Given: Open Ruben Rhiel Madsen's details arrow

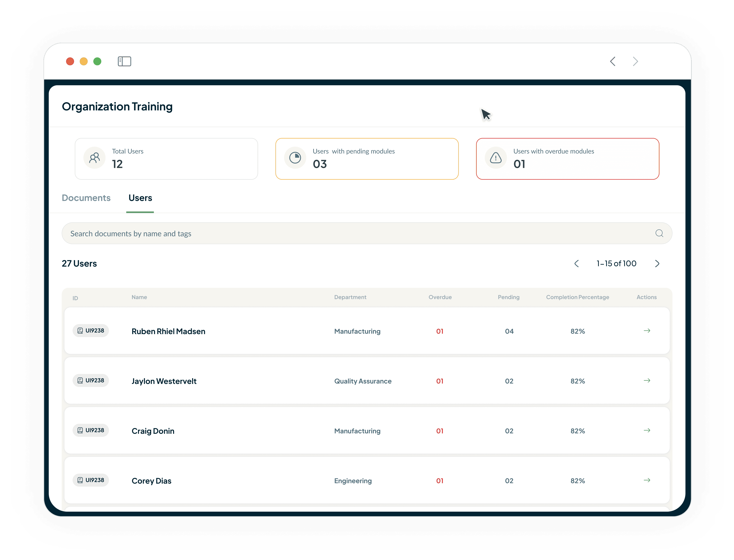Looking at the screenshot, I should [647, 331].
